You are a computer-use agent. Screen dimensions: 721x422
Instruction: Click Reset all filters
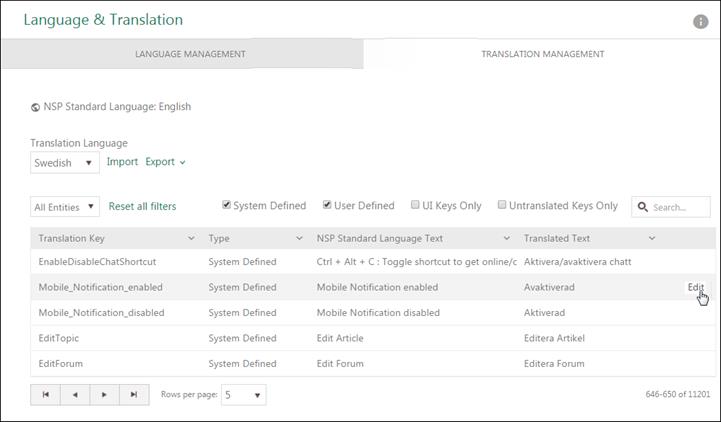pyautogui.click(x=142, y=207)
